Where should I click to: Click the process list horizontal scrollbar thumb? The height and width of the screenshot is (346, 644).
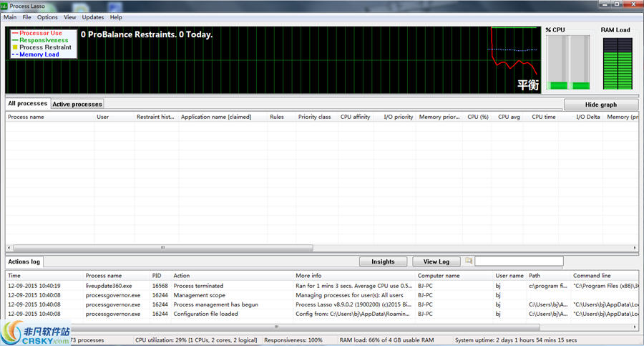tap(163, 248)
